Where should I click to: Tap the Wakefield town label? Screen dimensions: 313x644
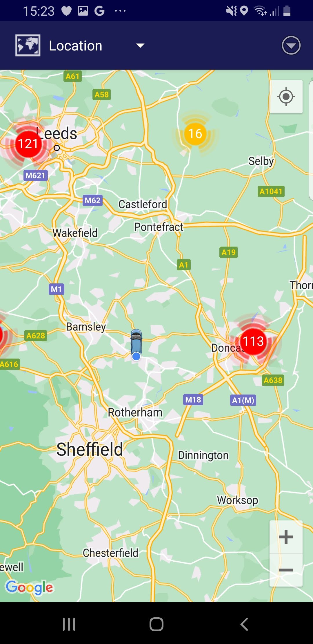75,233
